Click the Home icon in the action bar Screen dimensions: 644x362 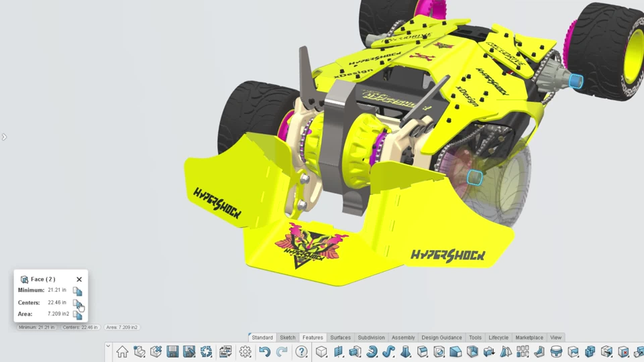pyautogui.click(x=122, y=352)
